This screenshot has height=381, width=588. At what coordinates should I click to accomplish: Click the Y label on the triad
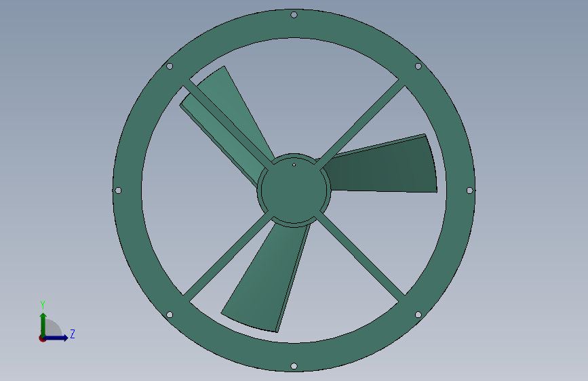coord(43,305)
